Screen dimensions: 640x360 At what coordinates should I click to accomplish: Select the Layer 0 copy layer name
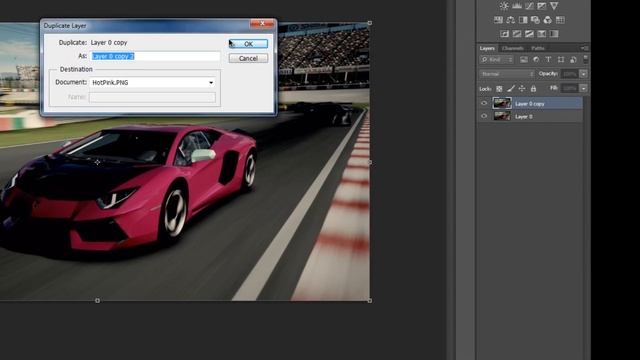530,104
